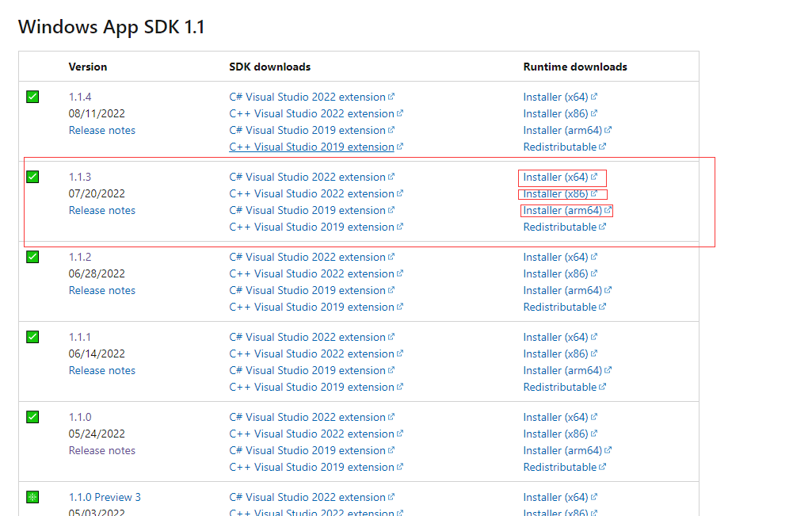Download 05/24/2022 release C# Visual Studio 2019 extension
This screenshot has height=516, width=812.
click(312, 450)
